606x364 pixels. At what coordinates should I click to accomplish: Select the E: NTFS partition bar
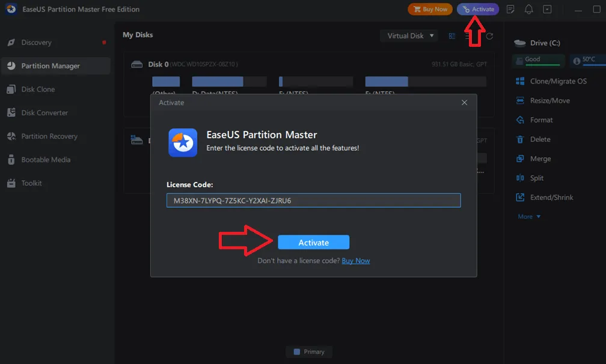coord(316,82)
